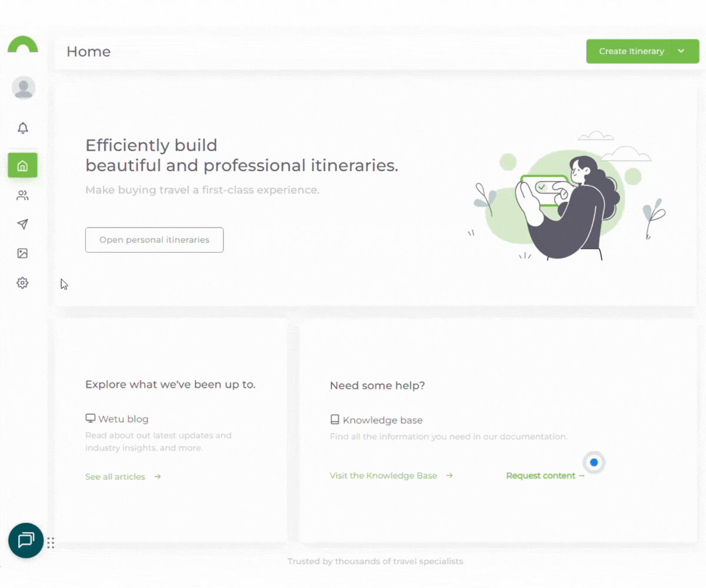Click the Create Itinerary button
Image resolution: width=706 pixels, height=588 pixels.
coord(631,51)
